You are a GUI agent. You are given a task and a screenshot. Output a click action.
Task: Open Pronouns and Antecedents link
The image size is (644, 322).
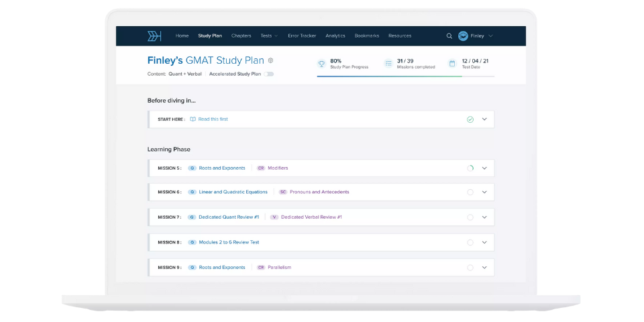319,192
